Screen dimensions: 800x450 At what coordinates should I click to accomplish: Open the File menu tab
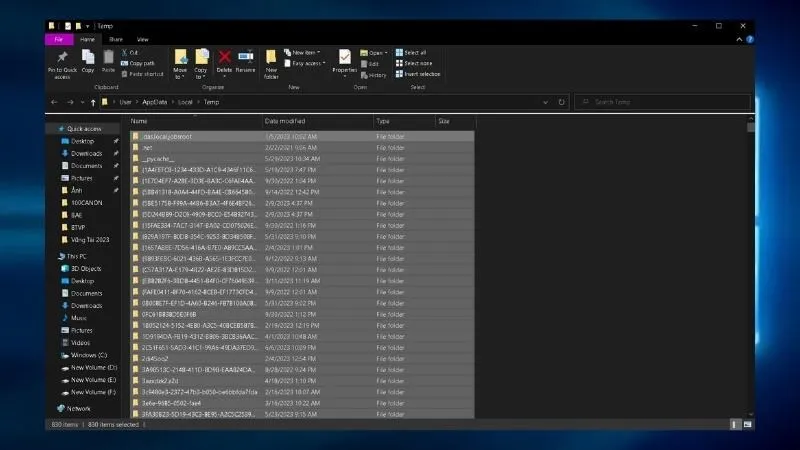(58, 39)
